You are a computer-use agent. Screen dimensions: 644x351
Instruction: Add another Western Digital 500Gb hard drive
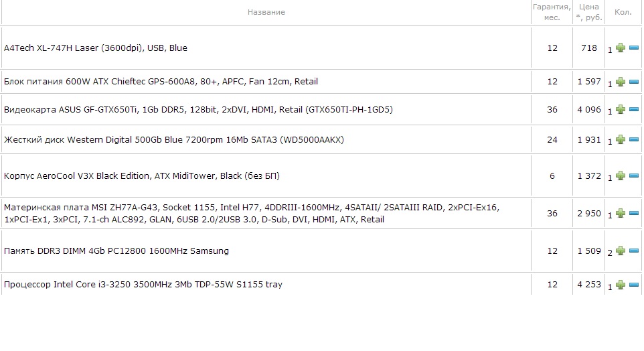point(621,140)
